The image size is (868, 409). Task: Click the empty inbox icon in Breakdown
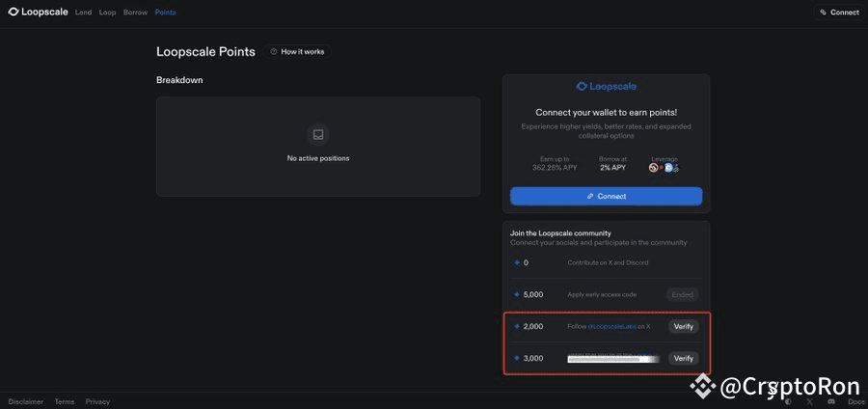pos(317,134)
